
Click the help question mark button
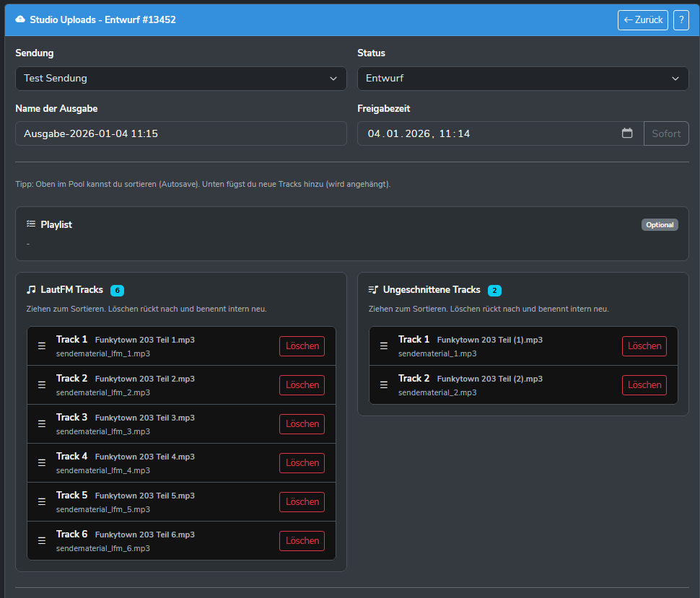pos(681,20)
